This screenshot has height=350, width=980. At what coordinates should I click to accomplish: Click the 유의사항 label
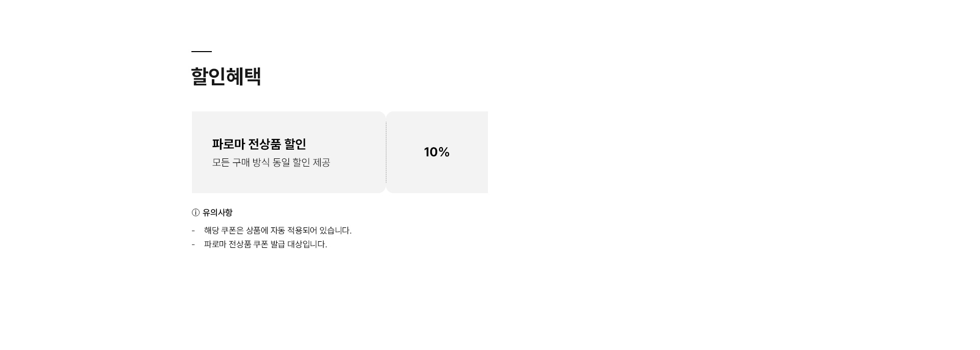click(x=217, y=213)
